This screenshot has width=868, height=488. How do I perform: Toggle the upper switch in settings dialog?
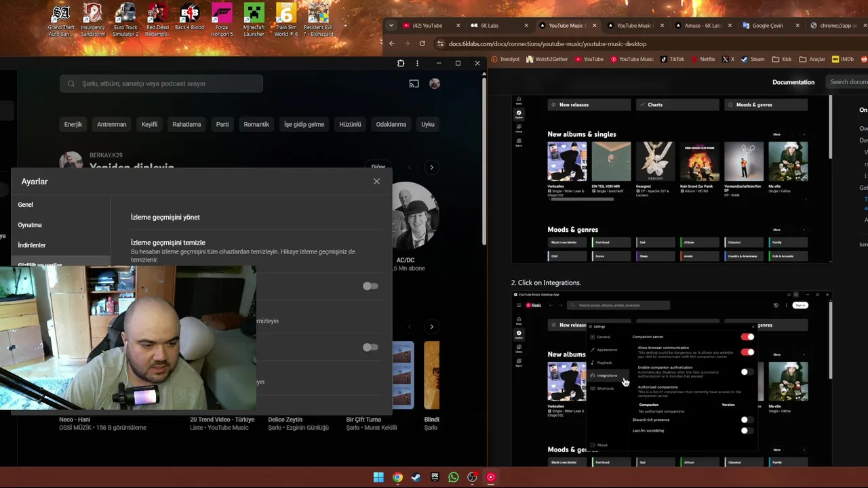coord(370,286)
